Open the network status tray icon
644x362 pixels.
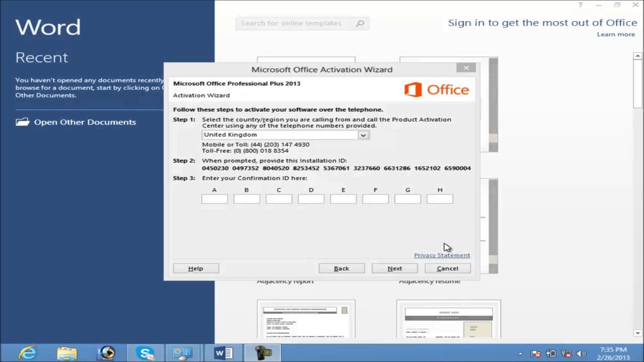pyautogui.click(x=566, y=353)
